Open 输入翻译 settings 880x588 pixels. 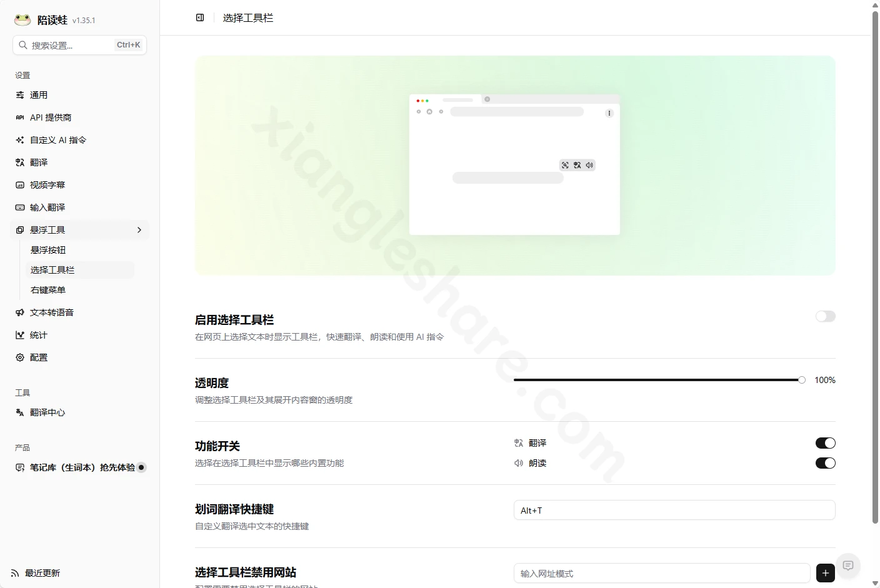80,207
